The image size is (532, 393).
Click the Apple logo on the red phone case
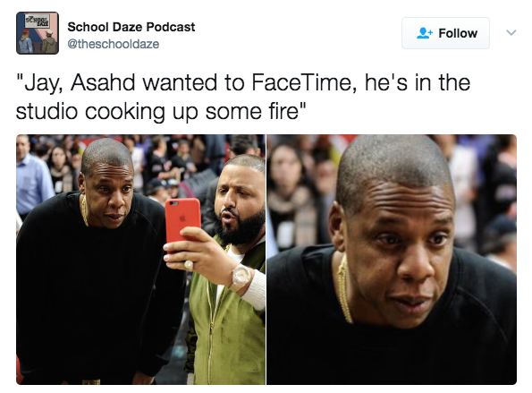coord(183,218)
